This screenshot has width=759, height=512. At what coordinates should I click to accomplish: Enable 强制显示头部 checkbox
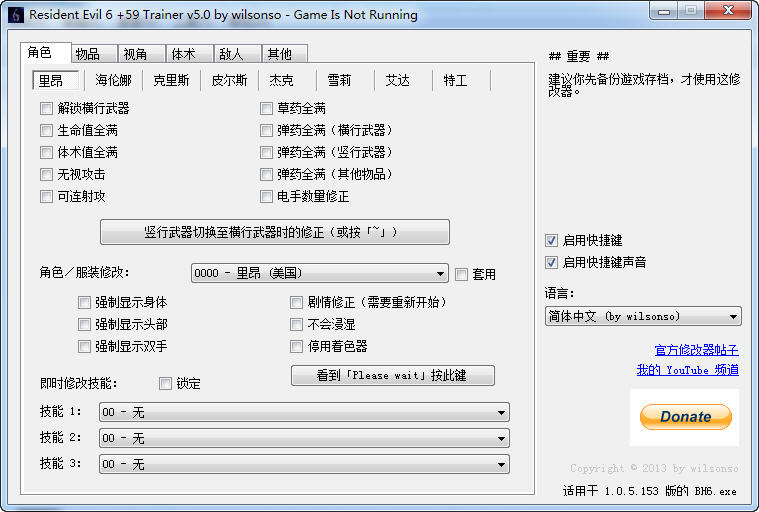point(84,324)
